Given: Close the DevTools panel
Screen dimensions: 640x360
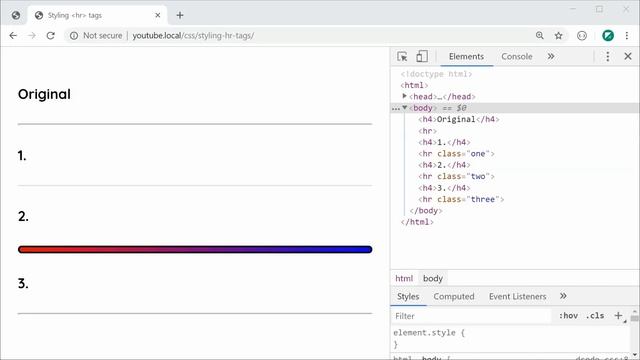Looking at the screenshot, I should pos(628,56).
